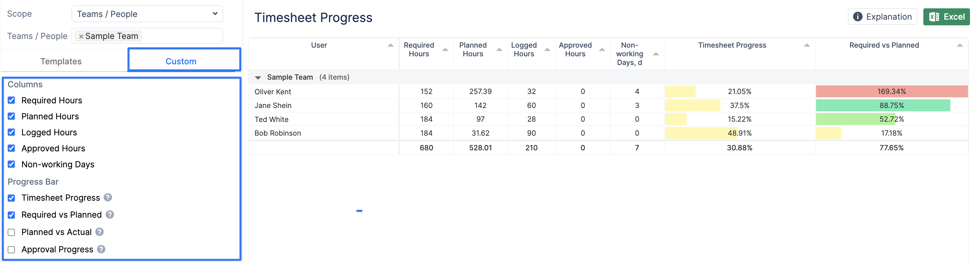Open help icon next to Approval Progress
980x266 pixels.
(101, 249)
